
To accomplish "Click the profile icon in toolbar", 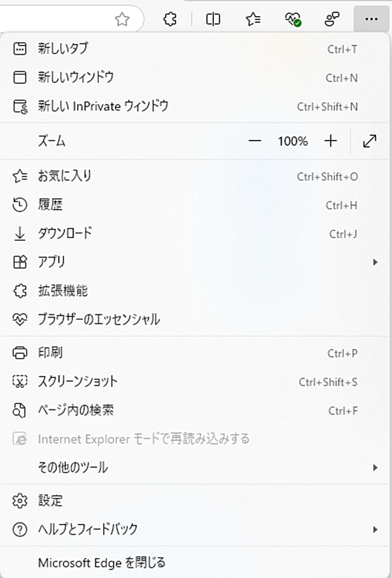I will coord(332,19).
